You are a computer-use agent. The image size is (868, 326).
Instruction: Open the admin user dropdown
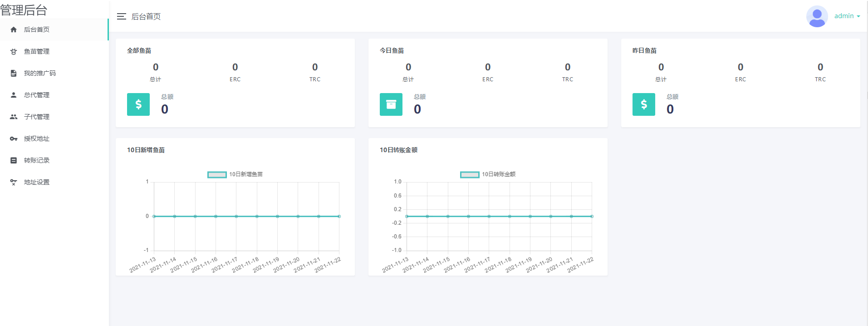point(847,16)
